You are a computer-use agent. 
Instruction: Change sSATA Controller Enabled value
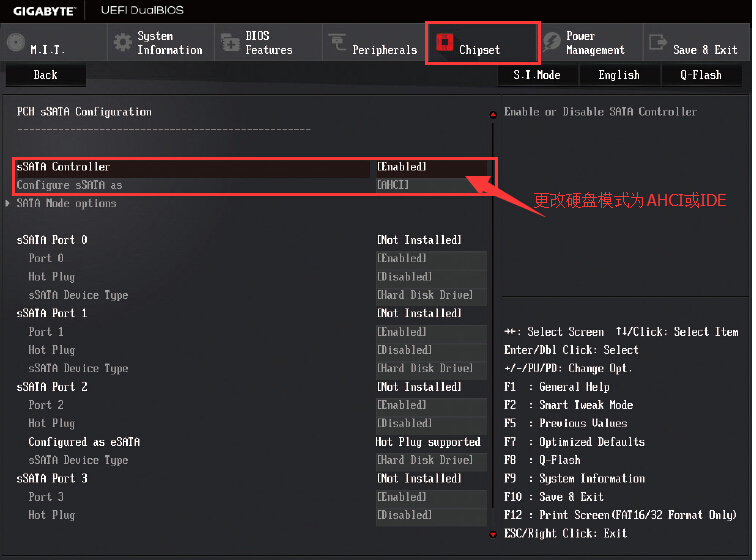(431, 167)
